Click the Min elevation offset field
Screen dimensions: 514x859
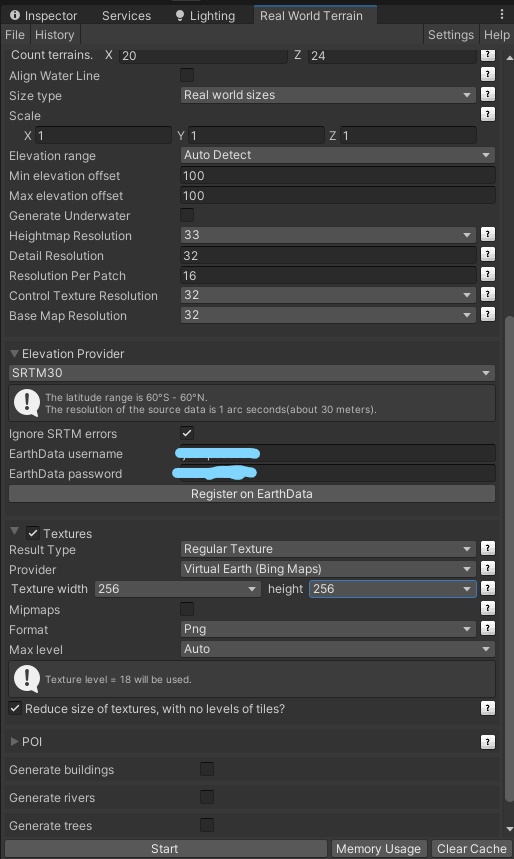pos(338,175)
